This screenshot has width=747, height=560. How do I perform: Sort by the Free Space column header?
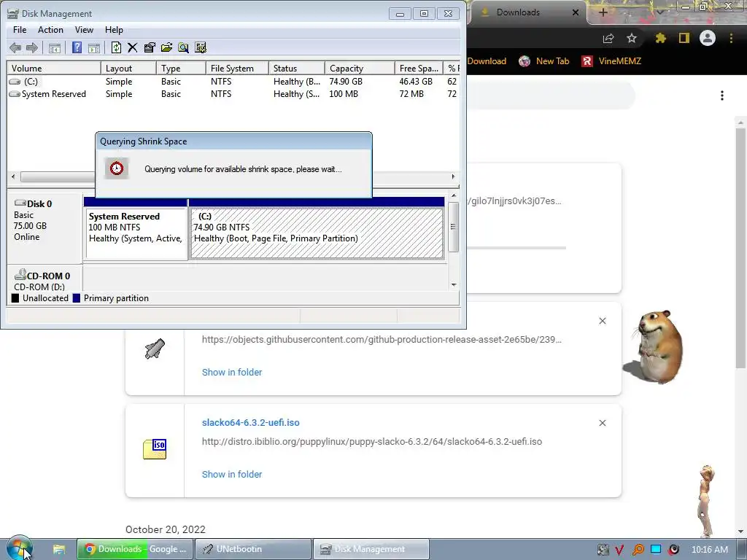(x=419, y=68)
